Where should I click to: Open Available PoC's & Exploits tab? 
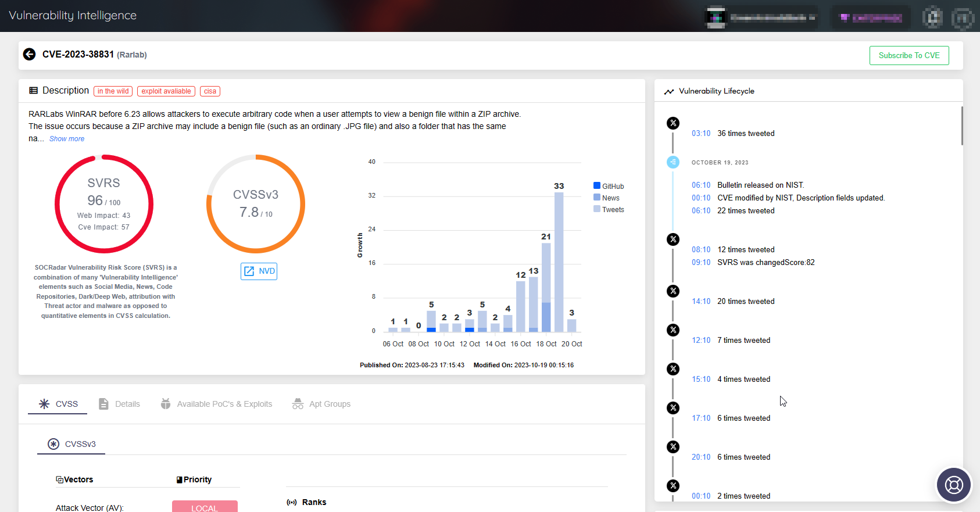click(x=216, y=404)
